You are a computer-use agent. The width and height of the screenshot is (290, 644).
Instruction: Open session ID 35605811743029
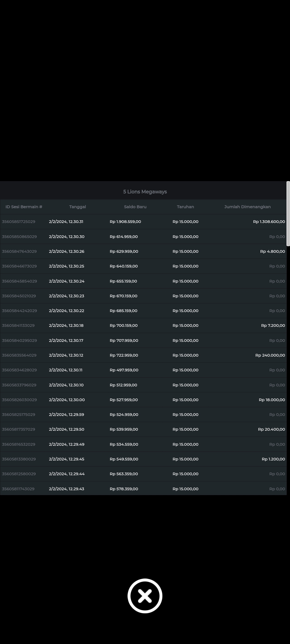18,489
